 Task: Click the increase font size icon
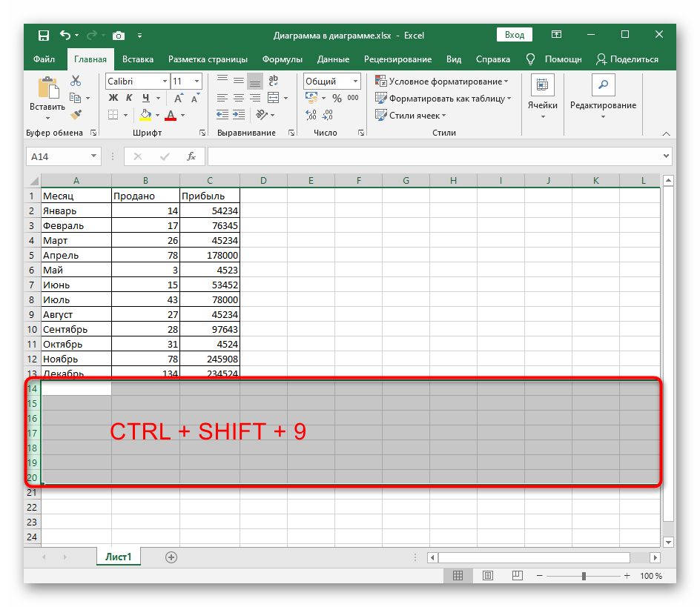coord(177,98)
